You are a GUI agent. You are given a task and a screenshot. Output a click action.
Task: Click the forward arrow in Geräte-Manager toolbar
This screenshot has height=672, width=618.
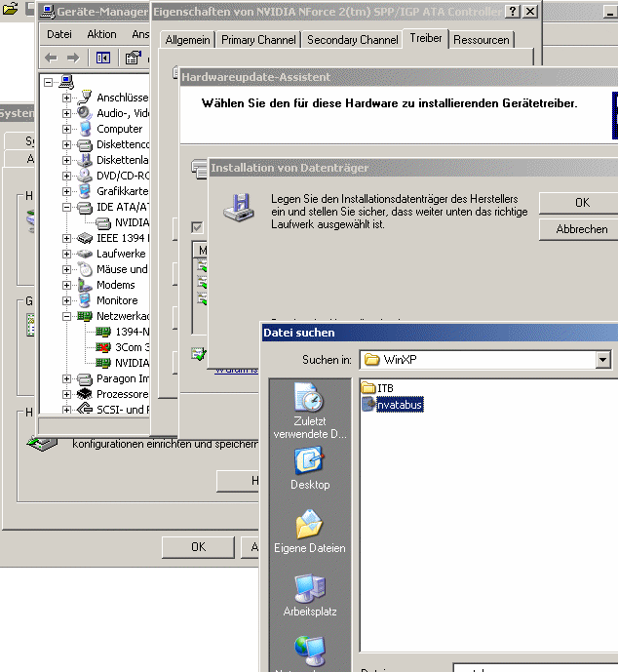(x=73, y=58)
